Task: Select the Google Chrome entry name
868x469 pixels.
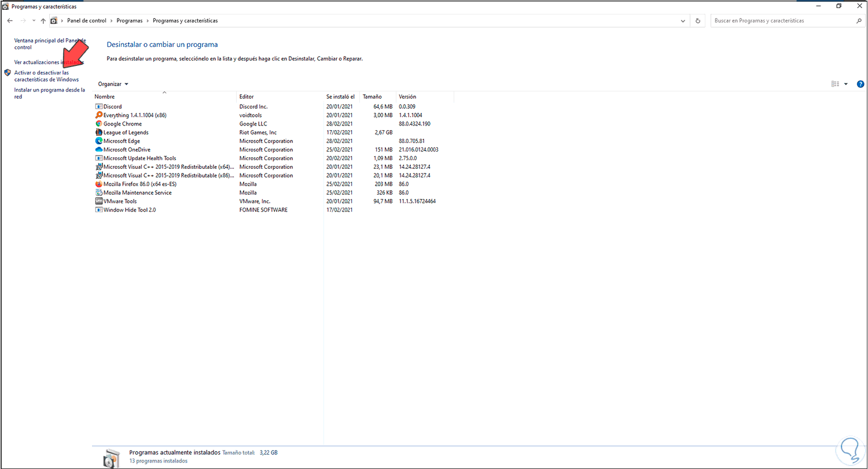Action: point(123,124)
